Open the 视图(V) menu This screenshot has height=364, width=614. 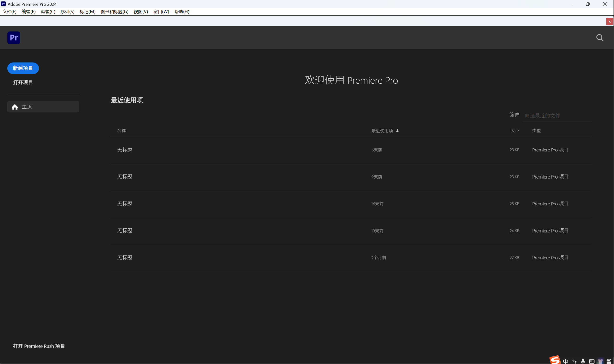click(141, 12)
